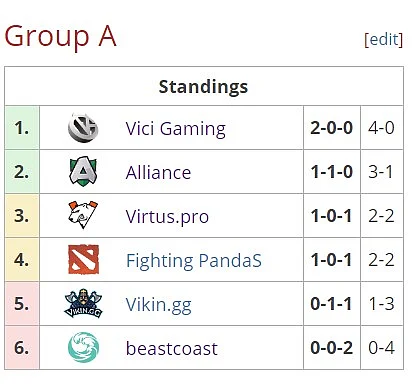Click the Fighting PandaS Dota logo

point(83,259)
